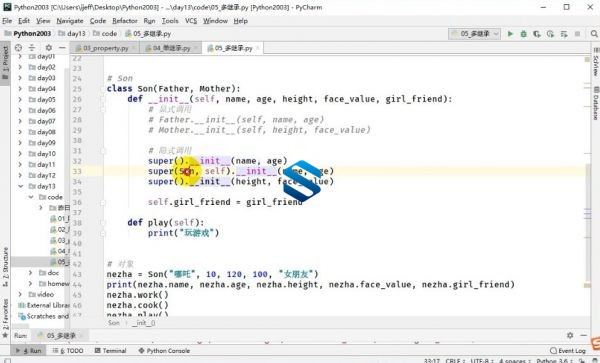Viewport: 600px width, 363px height.
Task: Click the Debug bug icon in toolbar
Action: pyautogui.click(x=523, y=34)
